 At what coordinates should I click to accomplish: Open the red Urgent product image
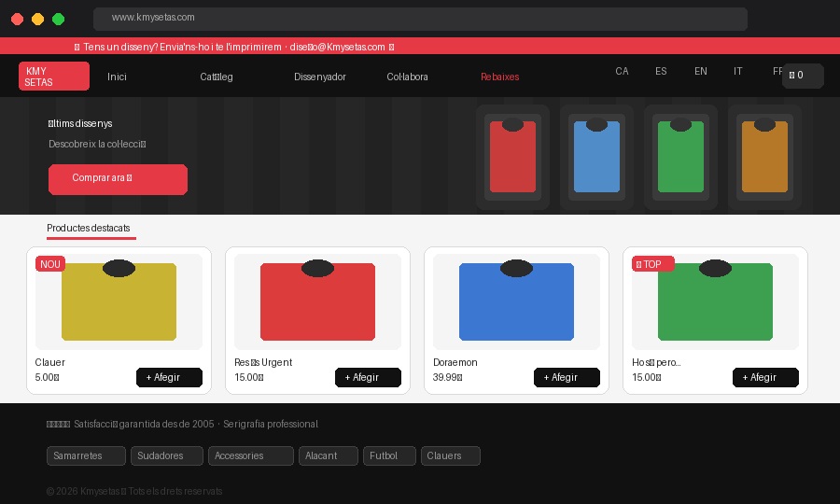coord(317,302)
